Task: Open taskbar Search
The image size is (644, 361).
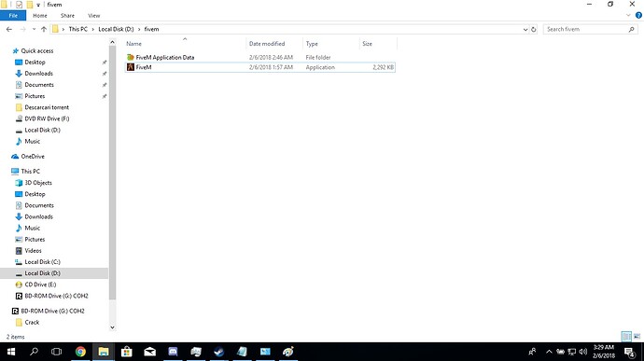Action: point(35,352)
